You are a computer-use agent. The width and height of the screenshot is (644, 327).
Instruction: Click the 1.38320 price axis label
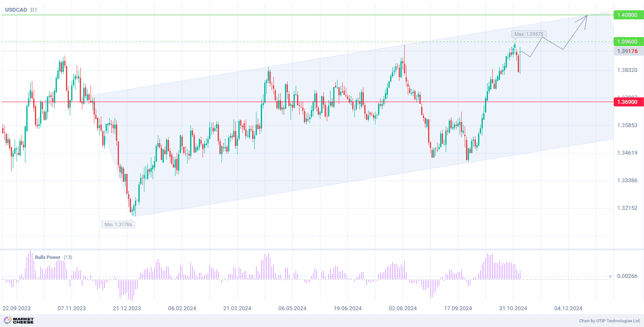[627, 70]
